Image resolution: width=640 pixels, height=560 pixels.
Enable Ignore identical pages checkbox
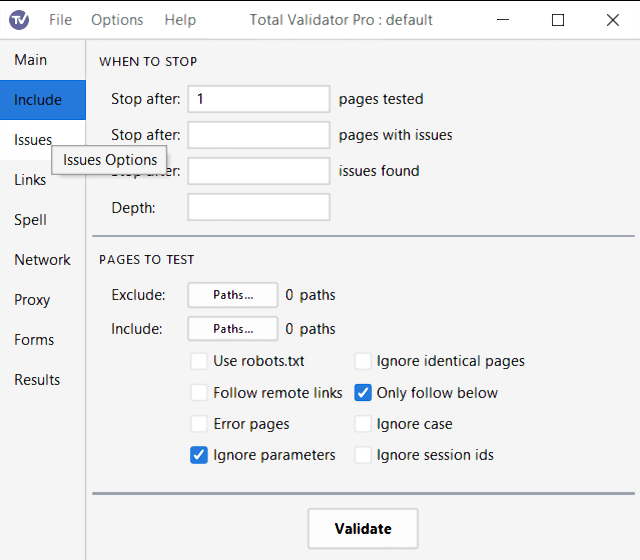coord(363,361)
